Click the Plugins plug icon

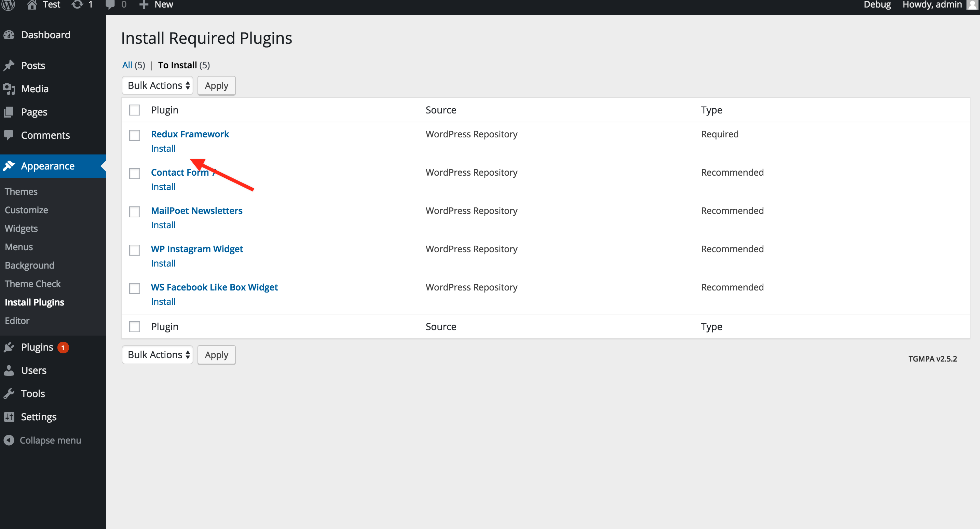[x=9, y=347]
